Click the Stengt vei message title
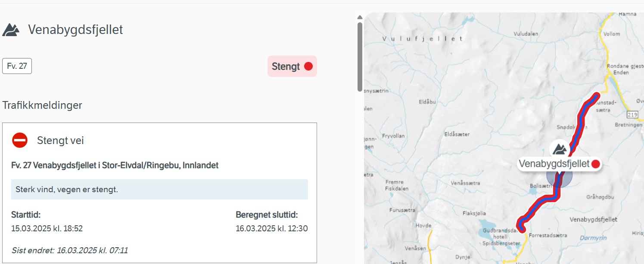Image resolution: width=644 pixels, height=264 pixels. 60,140
